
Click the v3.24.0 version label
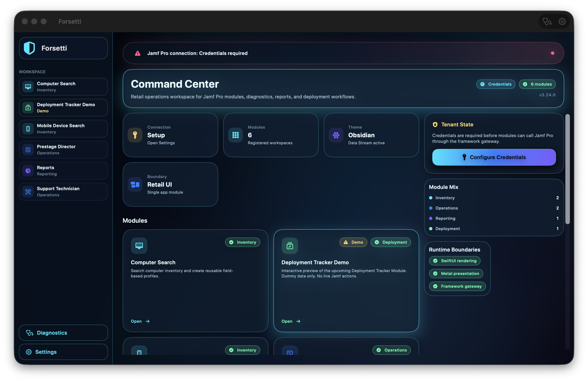[x=547, y=95]
